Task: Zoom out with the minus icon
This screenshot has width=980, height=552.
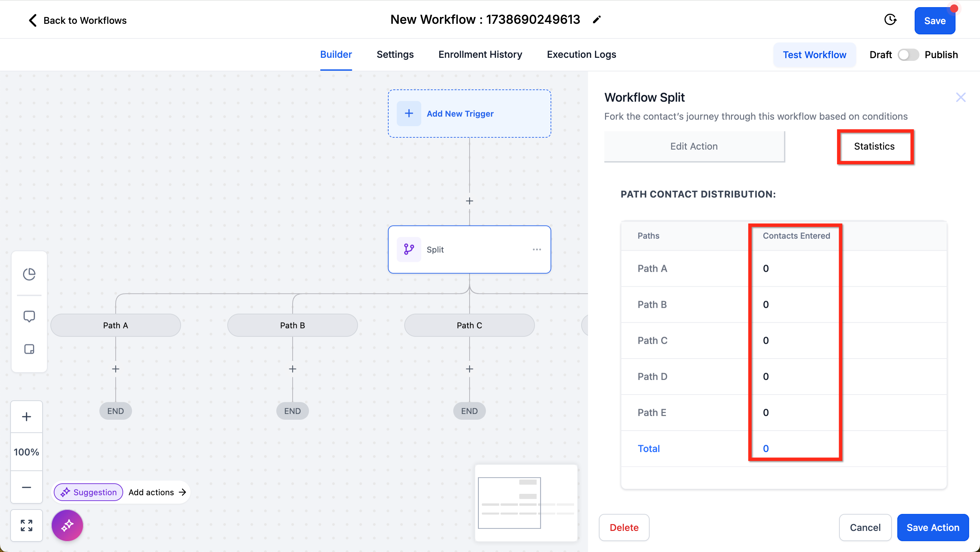Action: tap(26, 487)
